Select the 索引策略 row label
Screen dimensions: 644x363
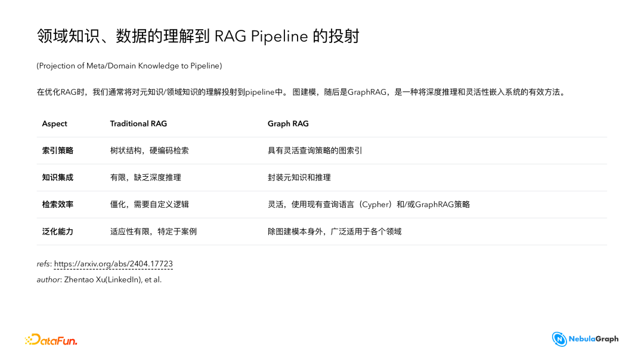coord(57,150)
